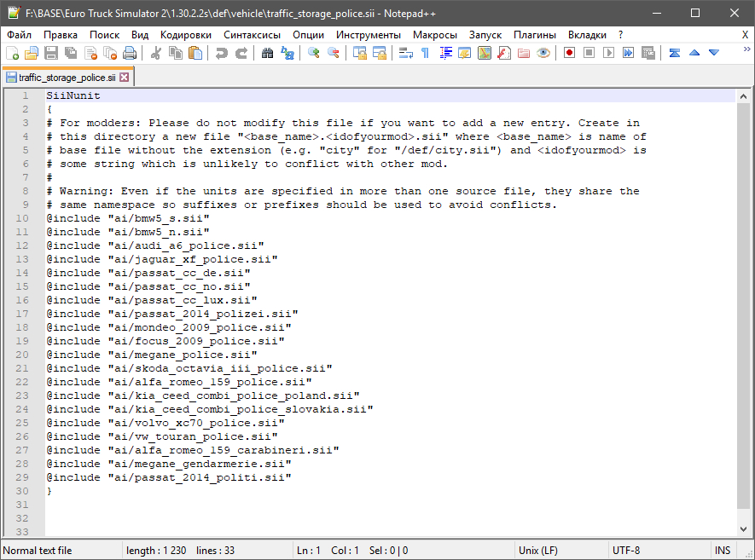
Task: Toggle the monitoring eye icon
Action: [543, 53]
